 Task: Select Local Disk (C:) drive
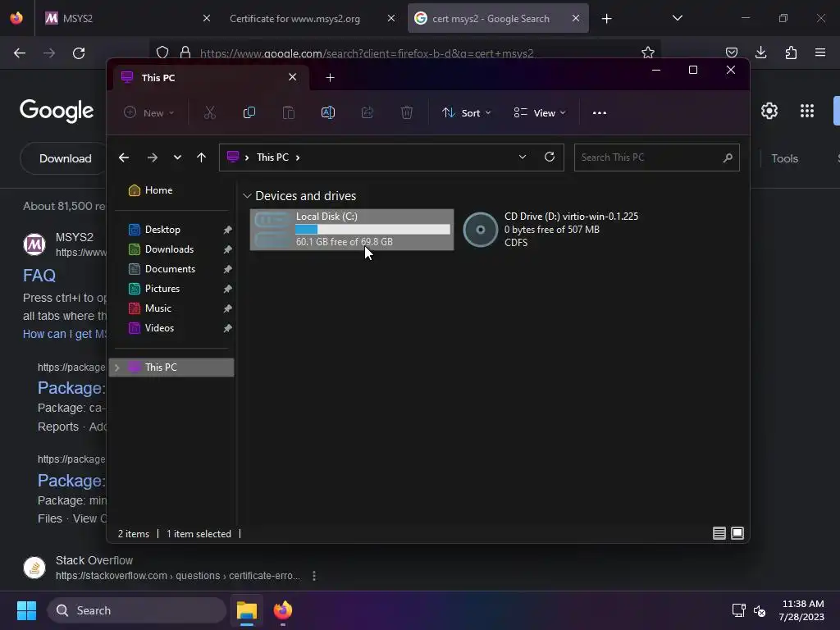(352, 230)
